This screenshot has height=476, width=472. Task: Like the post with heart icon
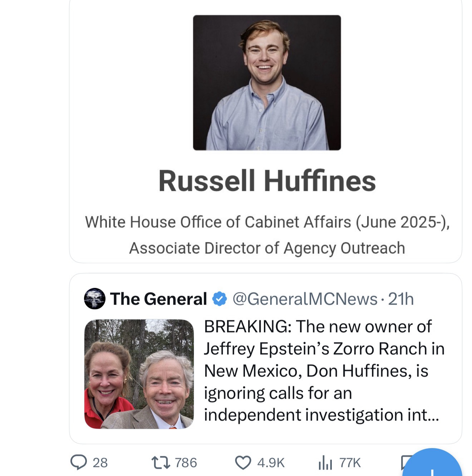click(243, 462)
